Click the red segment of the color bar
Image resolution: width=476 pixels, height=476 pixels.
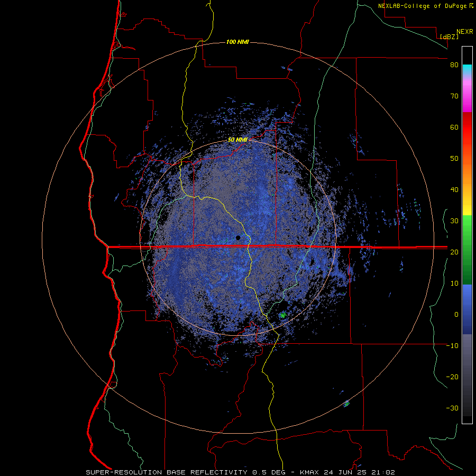tap(467, 127)
